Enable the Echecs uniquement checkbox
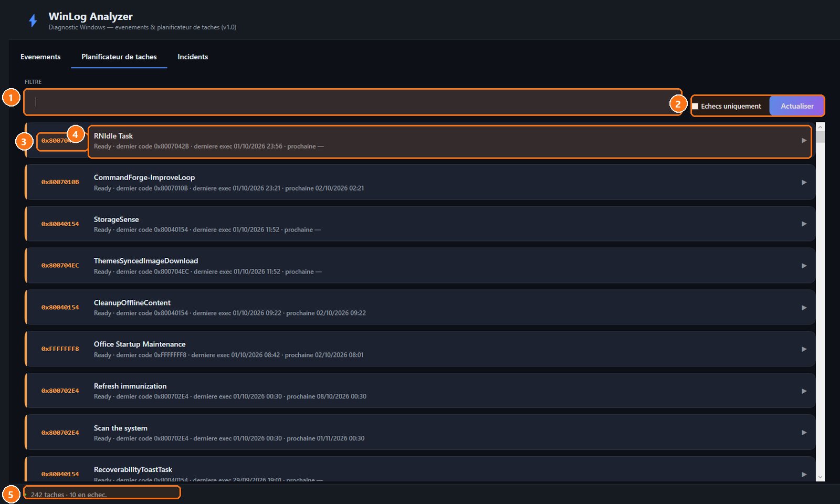Screen dimensions: 840x504 click(695, 106)
